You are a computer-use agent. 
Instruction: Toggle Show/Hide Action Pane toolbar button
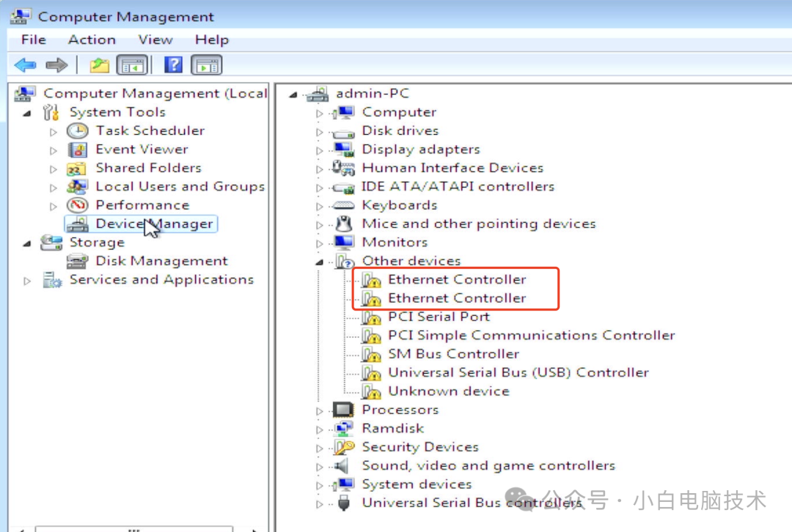[207, 65]
